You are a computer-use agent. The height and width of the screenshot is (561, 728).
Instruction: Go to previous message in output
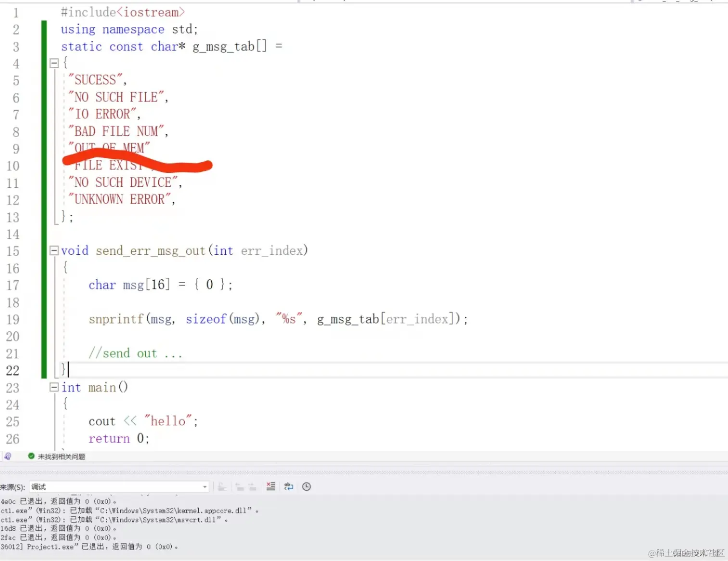tap(240, 487)
